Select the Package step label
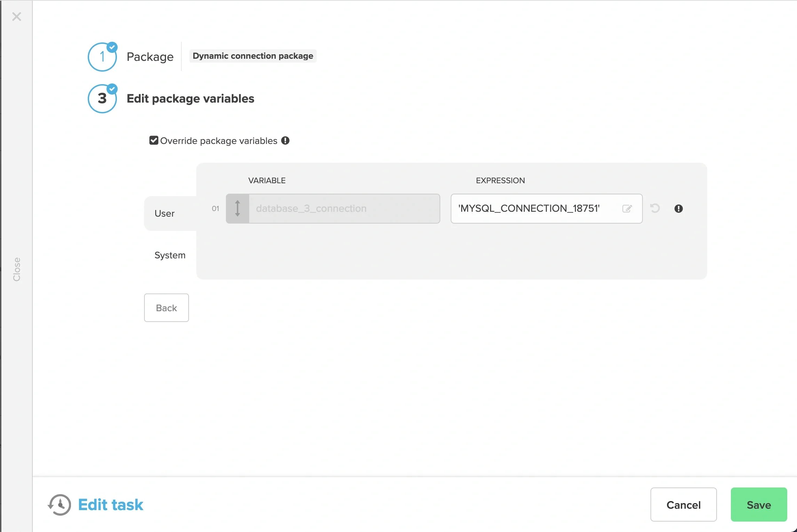Viewport: 797px width, 532px height. point(150,56)
